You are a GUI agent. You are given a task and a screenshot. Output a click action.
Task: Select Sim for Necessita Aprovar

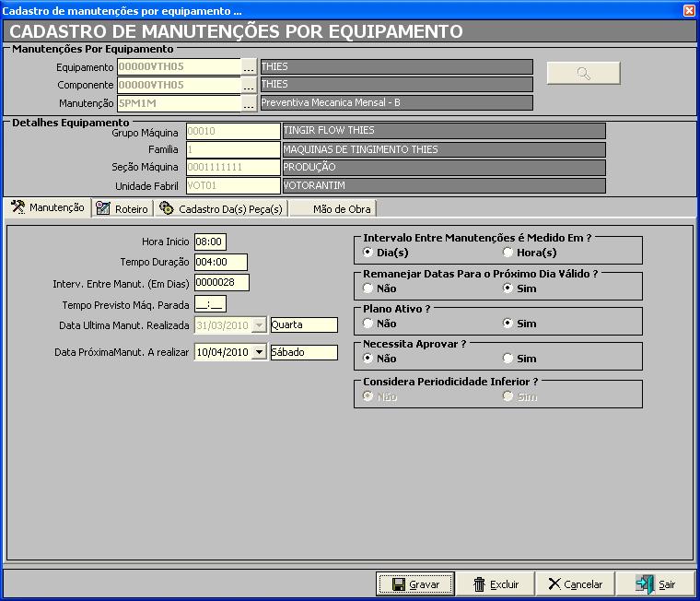coord(508,359)
